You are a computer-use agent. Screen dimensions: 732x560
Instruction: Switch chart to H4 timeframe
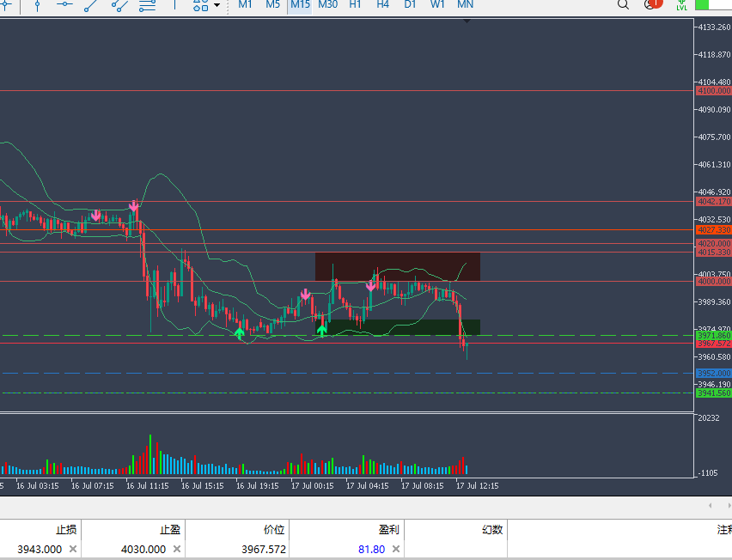point(383,4)
